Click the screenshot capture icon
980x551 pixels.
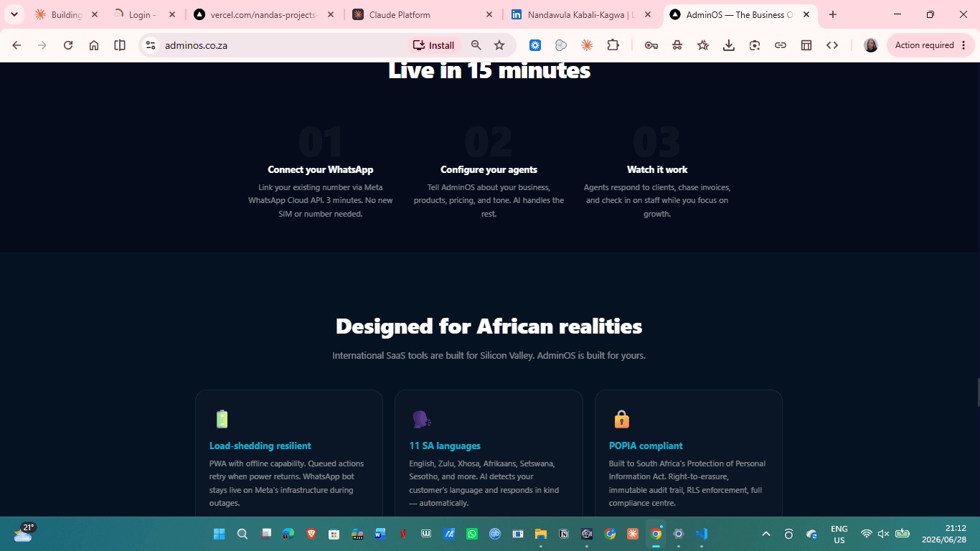[x=755, y=45]
